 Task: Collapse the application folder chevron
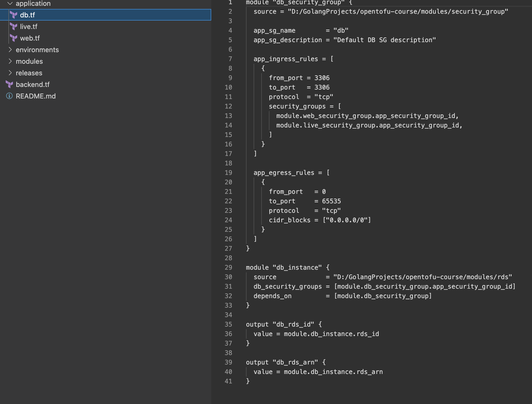[x=10, y=3]
